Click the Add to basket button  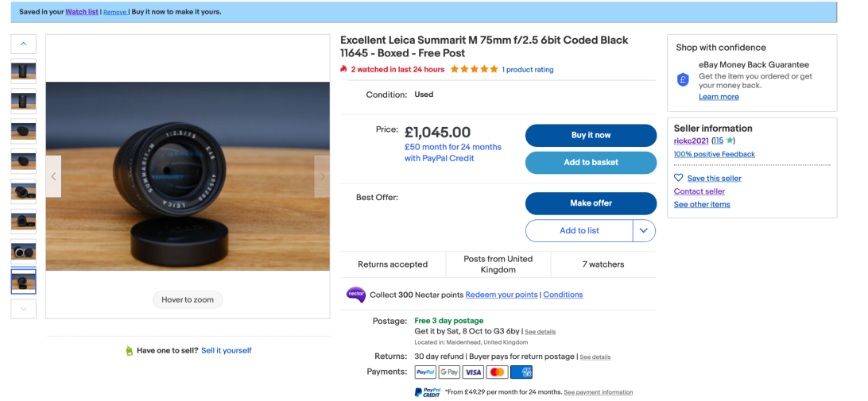point(591,162)
